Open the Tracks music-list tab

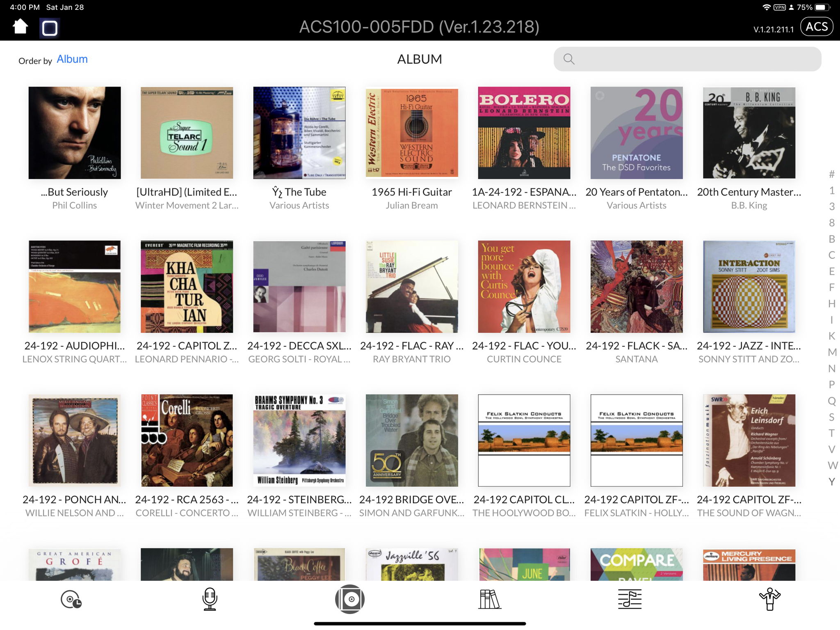click(x=630, y=599)
